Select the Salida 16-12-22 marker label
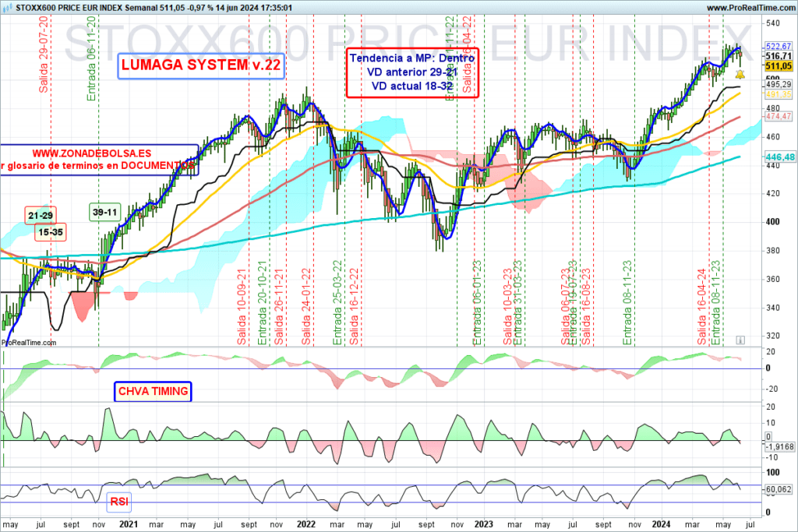 click(x=355, y=307)
